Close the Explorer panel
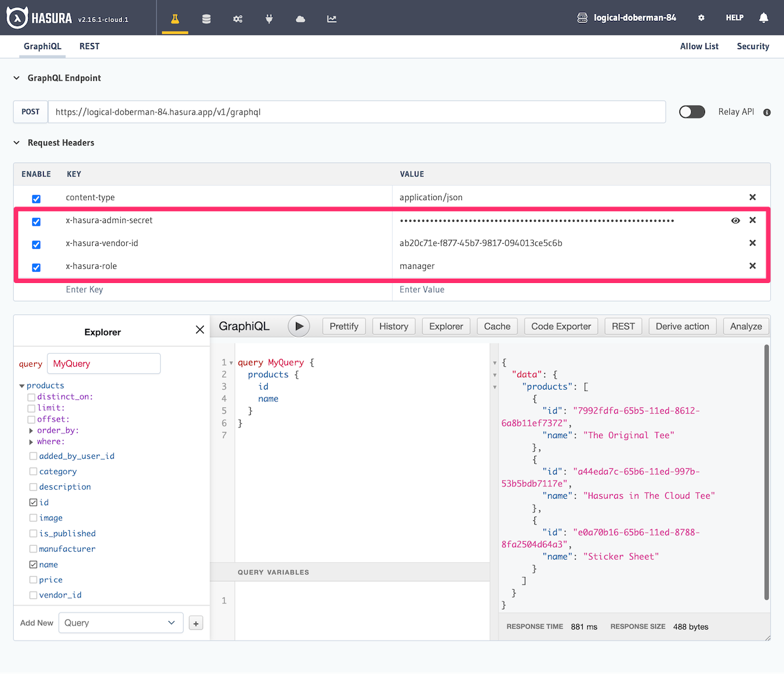The width and height of the screenshot is (784, 674). [x=200, y=330]
